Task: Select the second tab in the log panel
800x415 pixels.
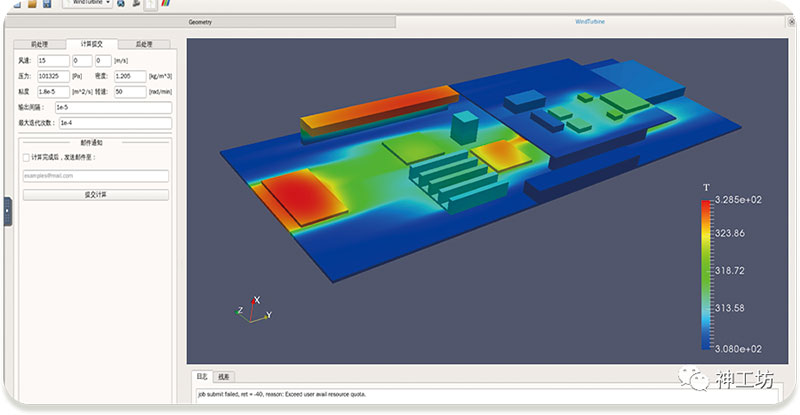Action: coord(223,377)
